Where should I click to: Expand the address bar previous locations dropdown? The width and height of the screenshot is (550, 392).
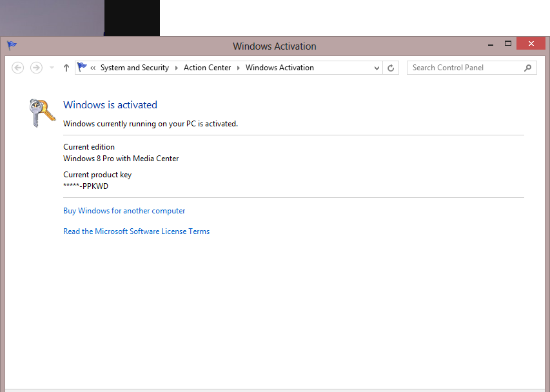pos(377,68)
